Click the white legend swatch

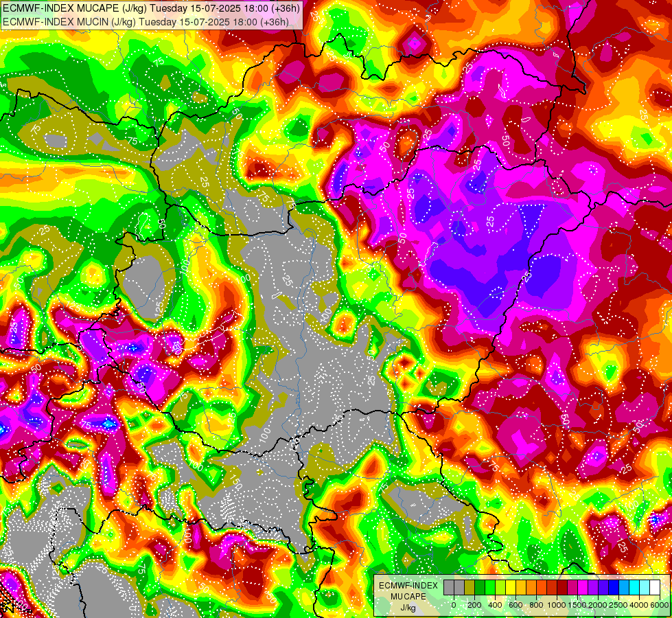point(656,587)
